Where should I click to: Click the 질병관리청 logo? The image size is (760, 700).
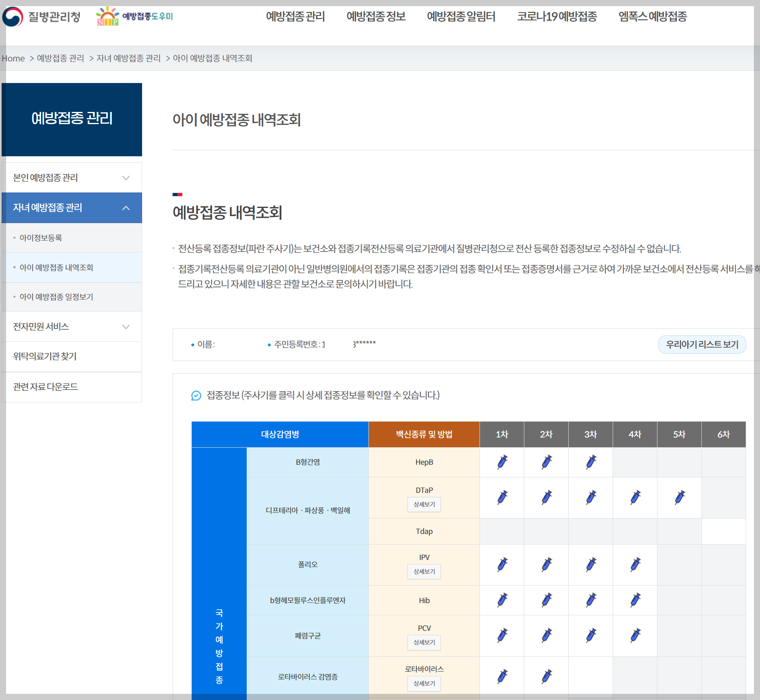coord(41,17)
